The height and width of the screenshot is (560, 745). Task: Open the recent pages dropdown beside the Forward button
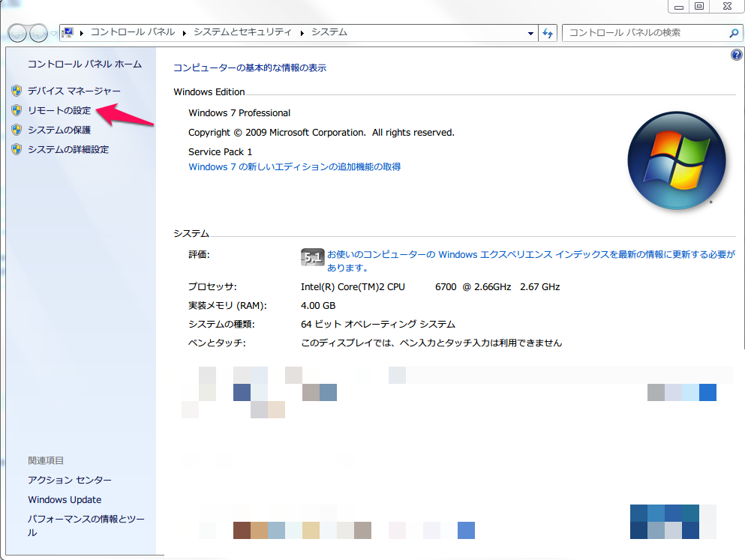click(54, 34)
